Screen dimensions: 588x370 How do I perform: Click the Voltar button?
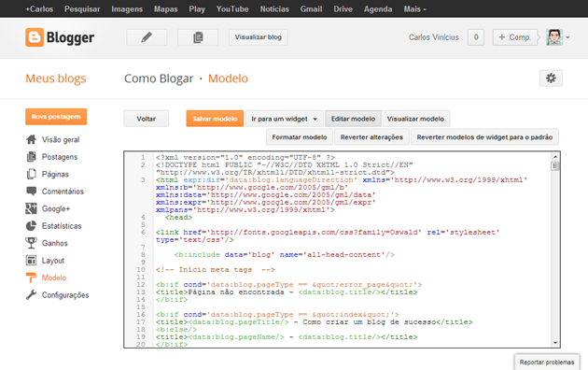(x=146, y=119)
